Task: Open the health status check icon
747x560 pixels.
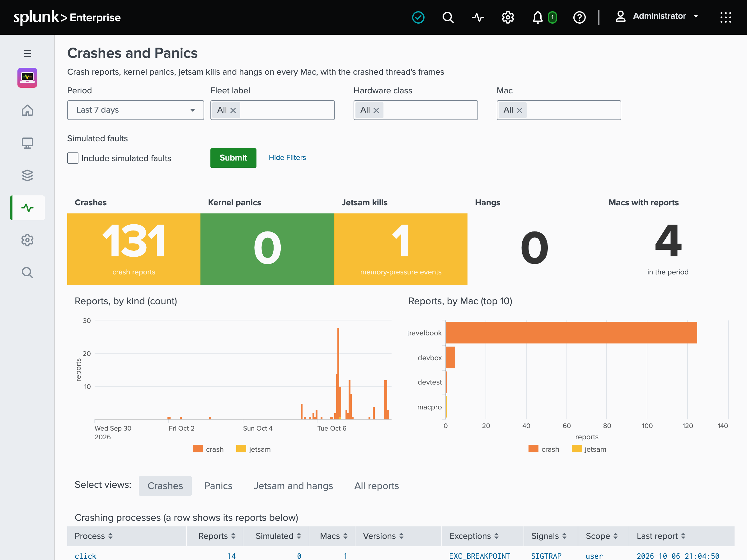Action: [x=418, y=17]
